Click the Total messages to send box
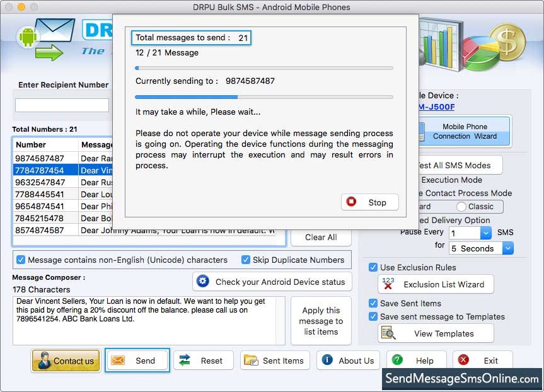 click(x=191, y=38)
